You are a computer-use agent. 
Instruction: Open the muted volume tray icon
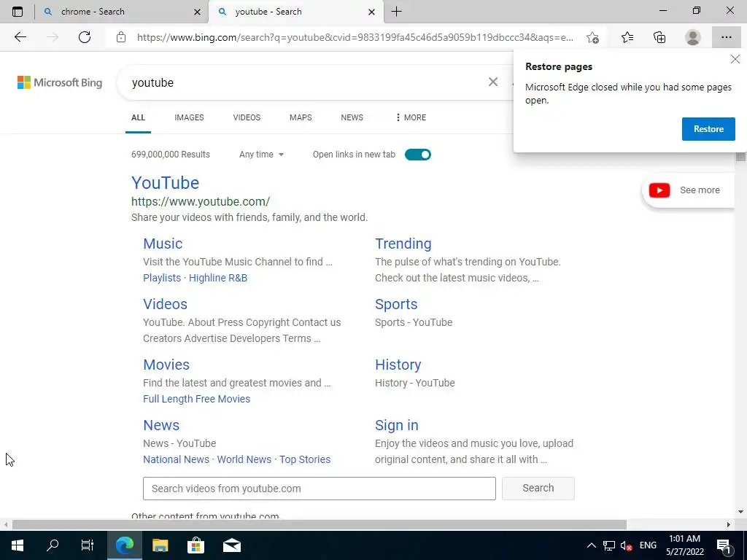[626, 545]
